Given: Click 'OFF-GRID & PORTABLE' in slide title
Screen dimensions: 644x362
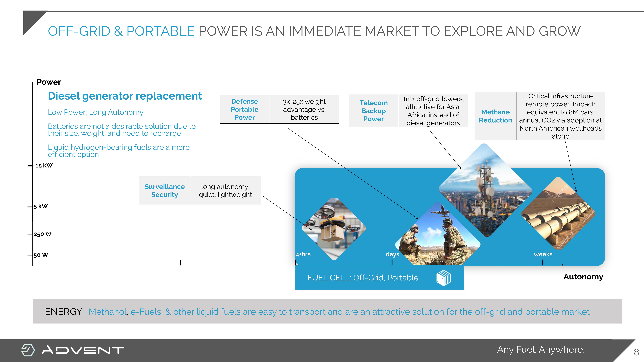Looking at the screenshot, I should pyautogui.click(x=121, y=31).
